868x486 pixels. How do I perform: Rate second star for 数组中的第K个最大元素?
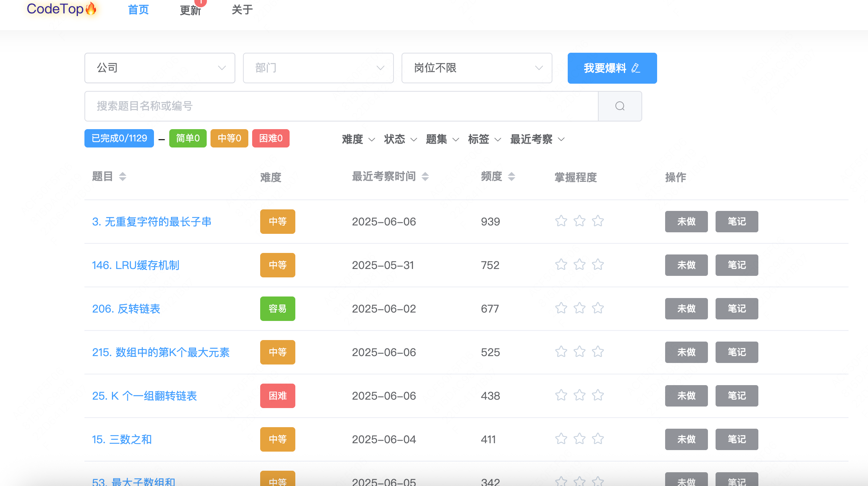click(580, 352)
